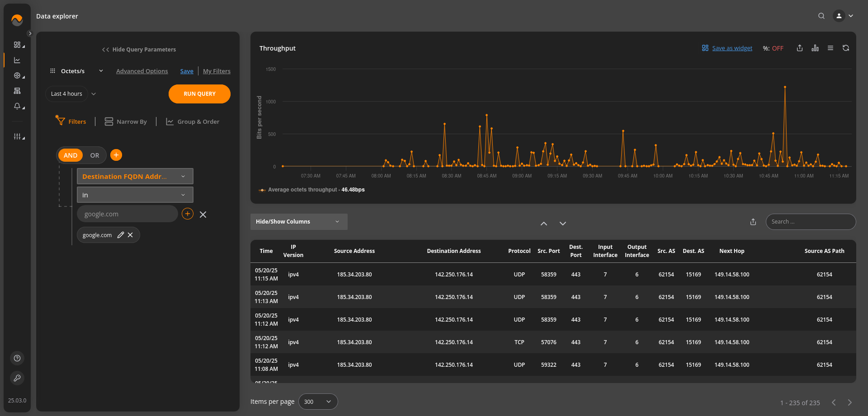
Task: Switch chart type using bar chart icon
Action: coord(815,48)
